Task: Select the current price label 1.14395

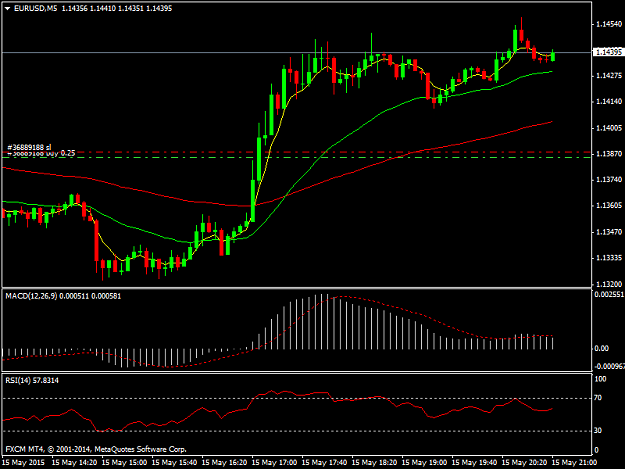Action: point(608,52)
